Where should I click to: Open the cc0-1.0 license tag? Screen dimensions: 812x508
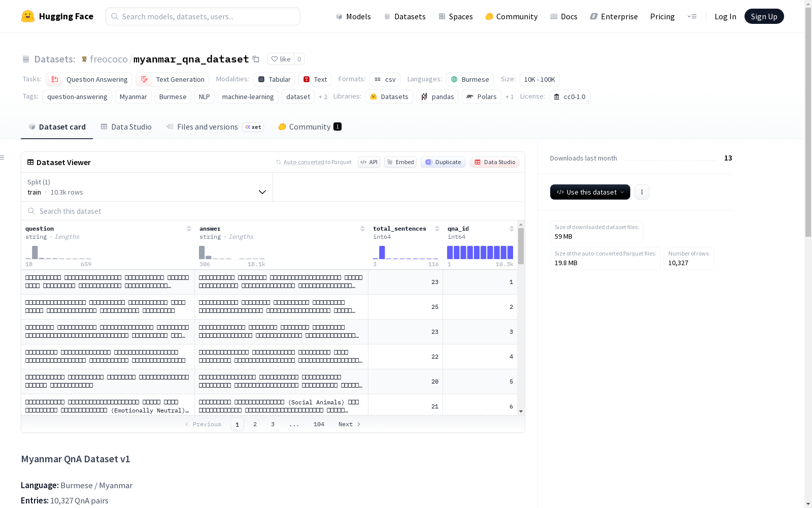(x=569, y=97)
